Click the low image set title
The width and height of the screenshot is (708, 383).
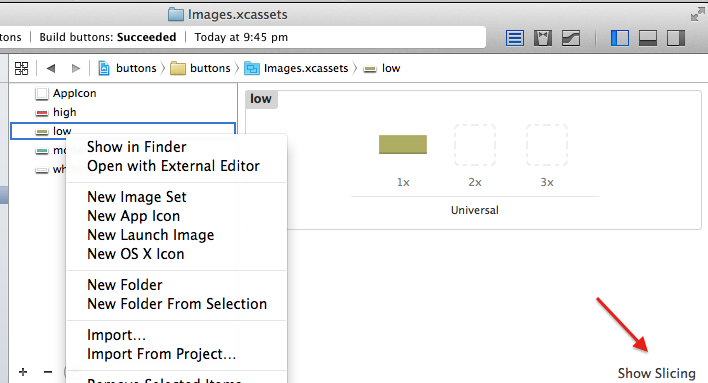[261, 99]
